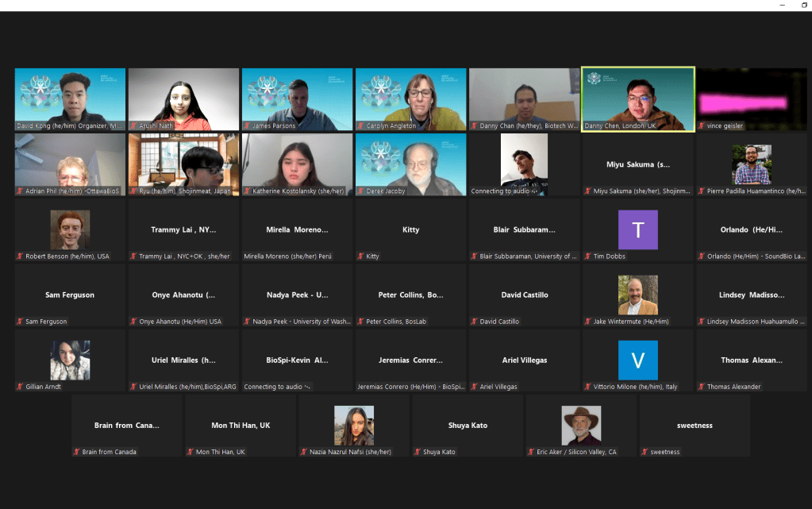Click Sam Ferguson's red muted mic icon
This screenshot has width=812, height=509.
point(21,322)
